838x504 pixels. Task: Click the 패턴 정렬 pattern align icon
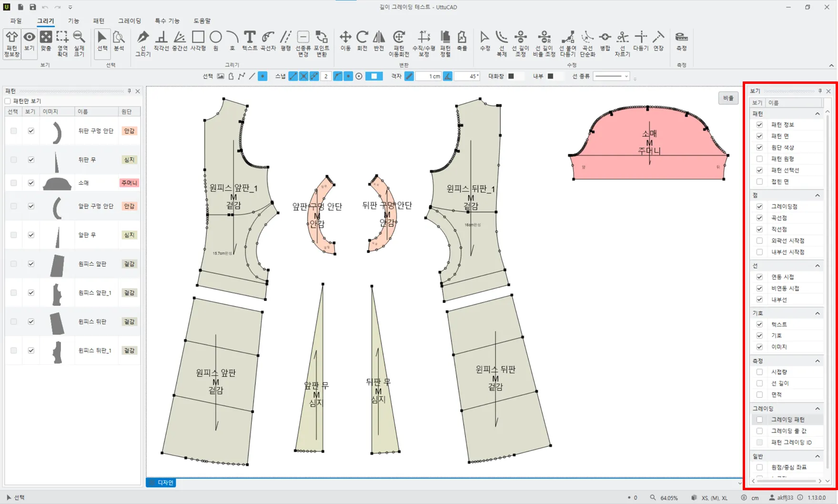[445, 44]
